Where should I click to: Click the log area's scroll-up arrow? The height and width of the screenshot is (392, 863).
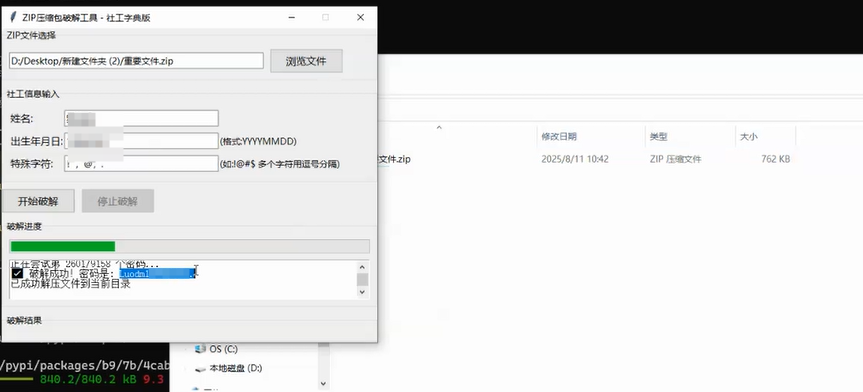(x=362, y=266)
